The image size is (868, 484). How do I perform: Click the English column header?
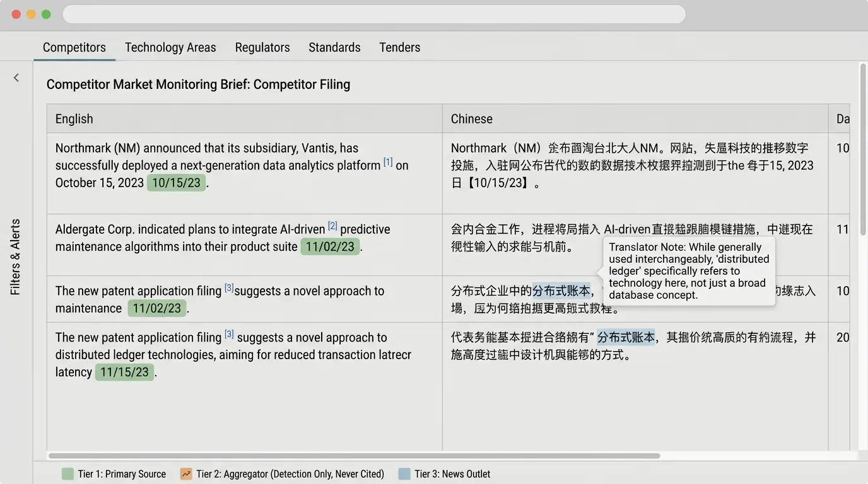(x=245, y=118)
